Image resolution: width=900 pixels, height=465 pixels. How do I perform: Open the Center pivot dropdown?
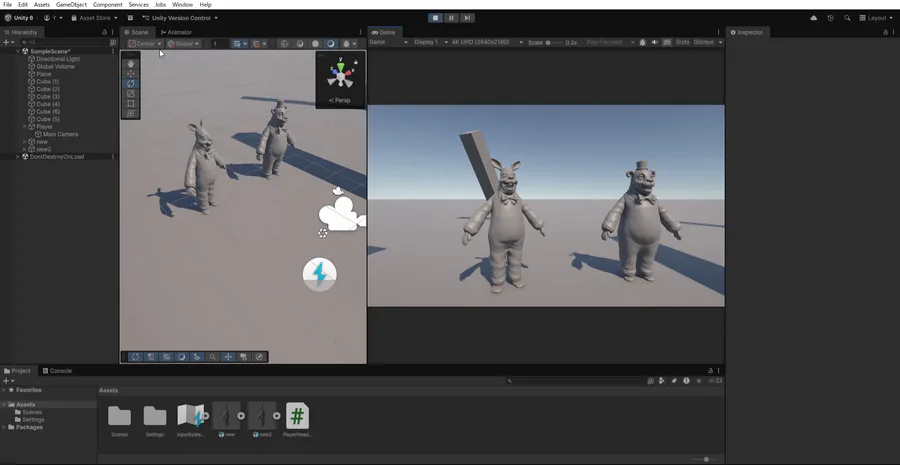145,44
